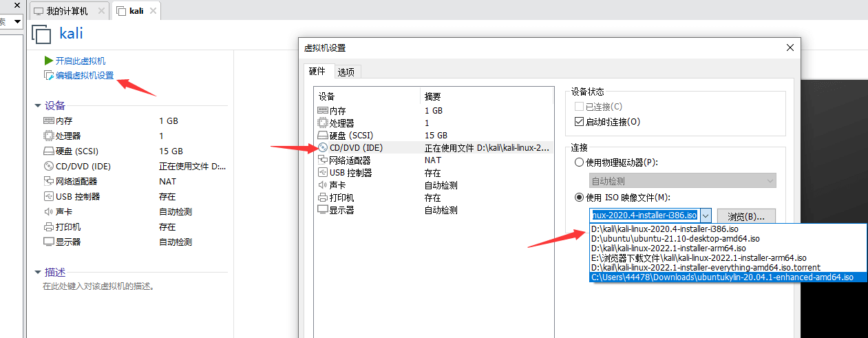Toggle the connect at power on checkbox
This screenshot has width=868, height=338.
point(579,122)
